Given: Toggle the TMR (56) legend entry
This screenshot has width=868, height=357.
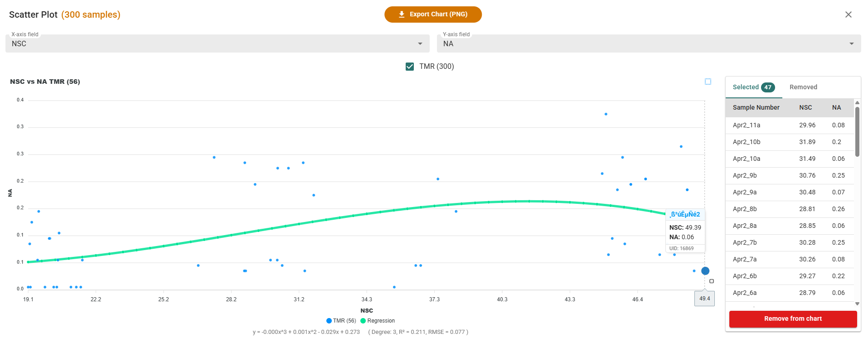Looking at the screenshot, I should click(x=341, y=321).
